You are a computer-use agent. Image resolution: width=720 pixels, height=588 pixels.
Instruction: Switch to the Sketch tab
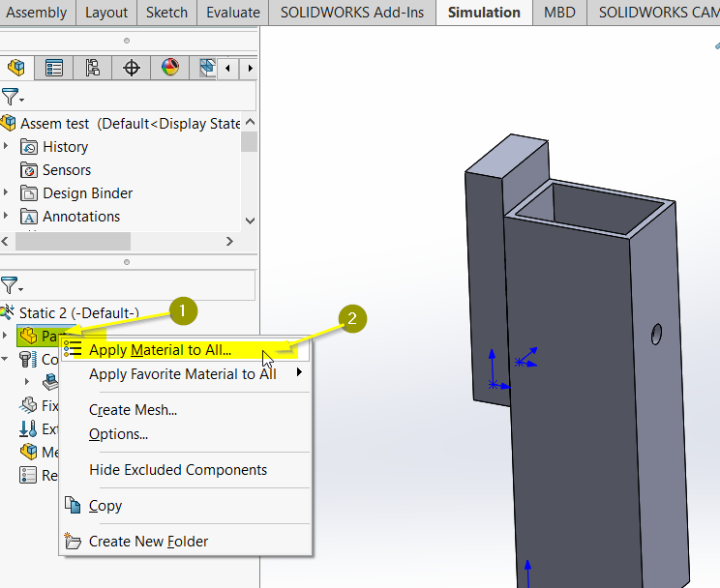tap(166, 13)
